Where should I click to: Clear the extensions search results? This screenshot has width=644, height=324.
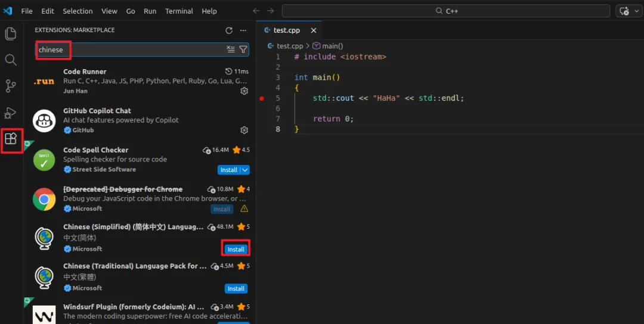click(x=231, y=49)
